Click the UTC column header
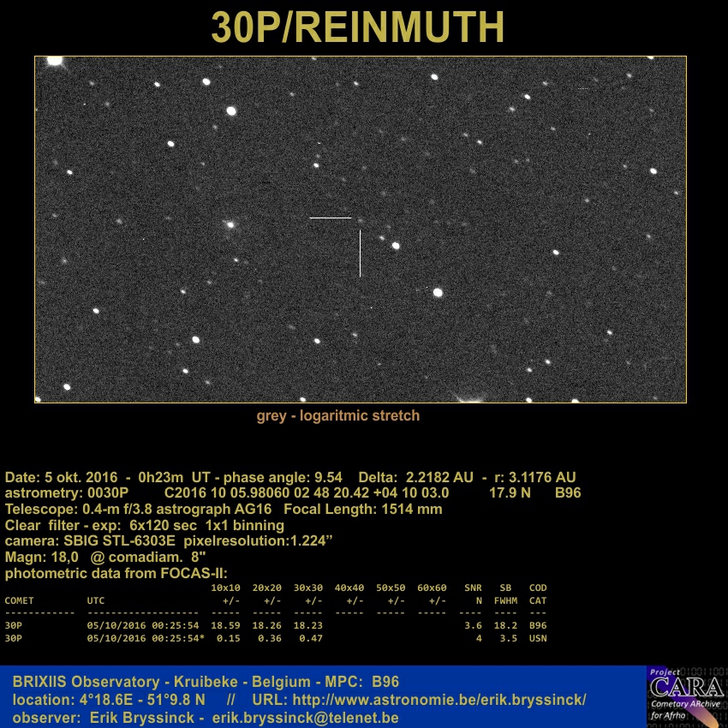The image size is (728, 728). (96, 600)
